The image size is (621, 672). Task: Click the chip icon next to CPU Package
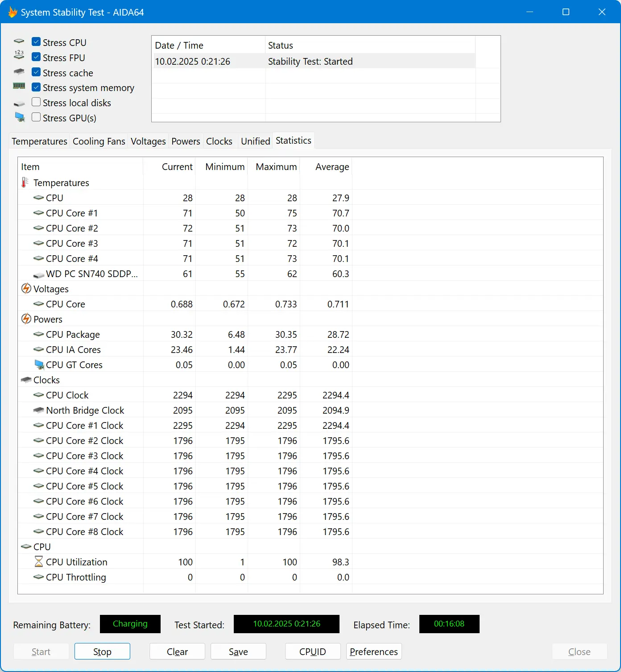tap(39, 334)
